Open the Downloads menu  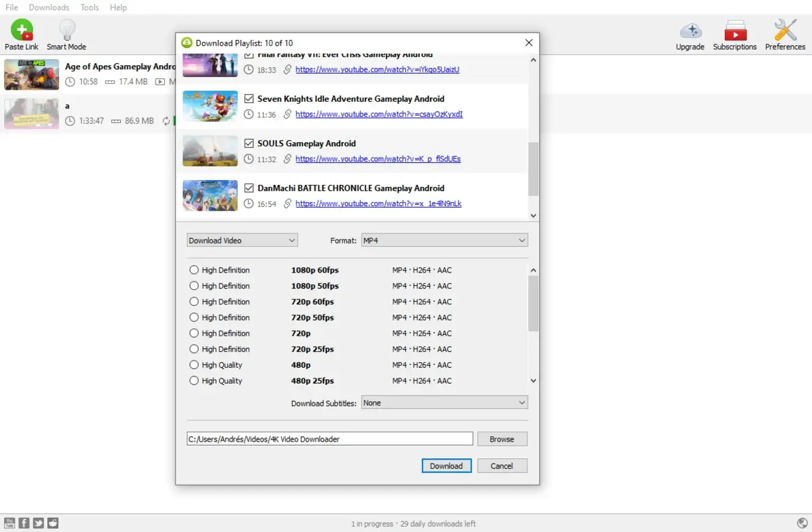coord(49,7)
